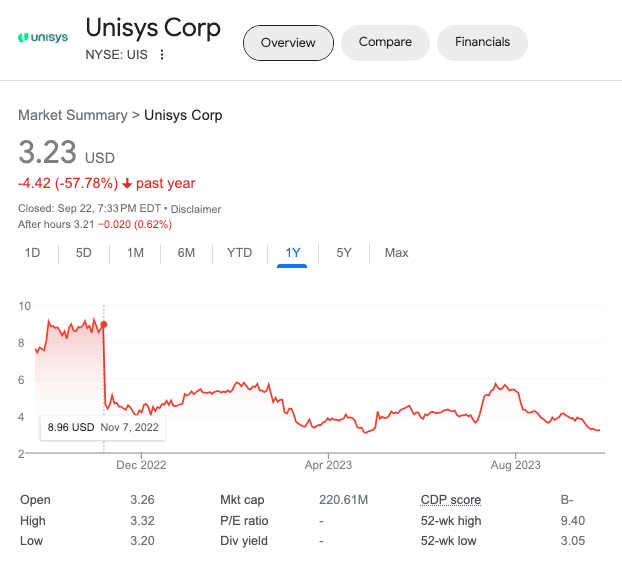Switch chart to 5Y range
Viewport: 622px width, 561px height.
coord(344,253)
